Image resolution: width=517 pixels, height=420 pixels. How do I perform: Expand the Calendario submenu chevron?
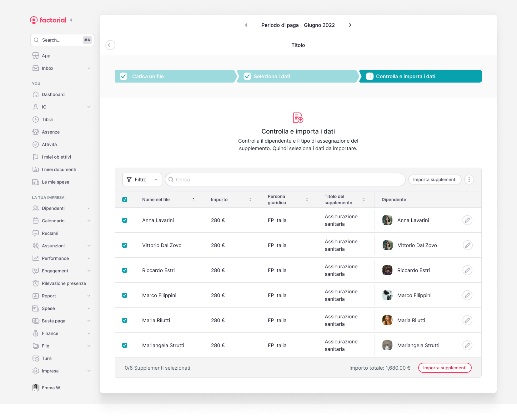tap(89, 221)
